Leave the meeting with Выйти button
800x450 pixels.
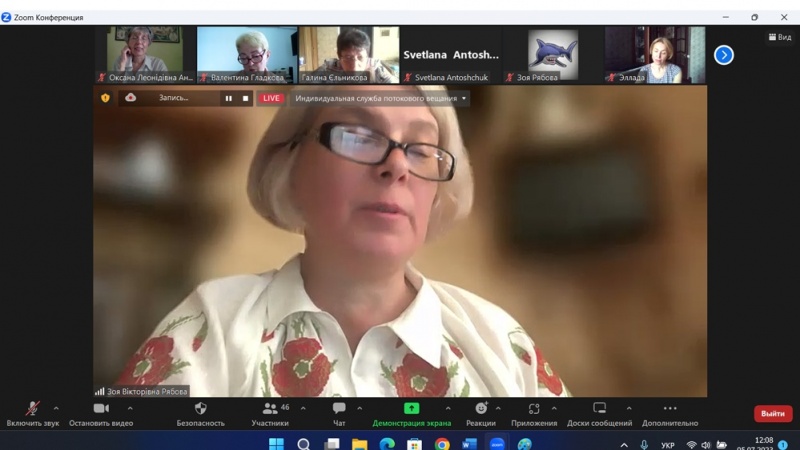772,413
